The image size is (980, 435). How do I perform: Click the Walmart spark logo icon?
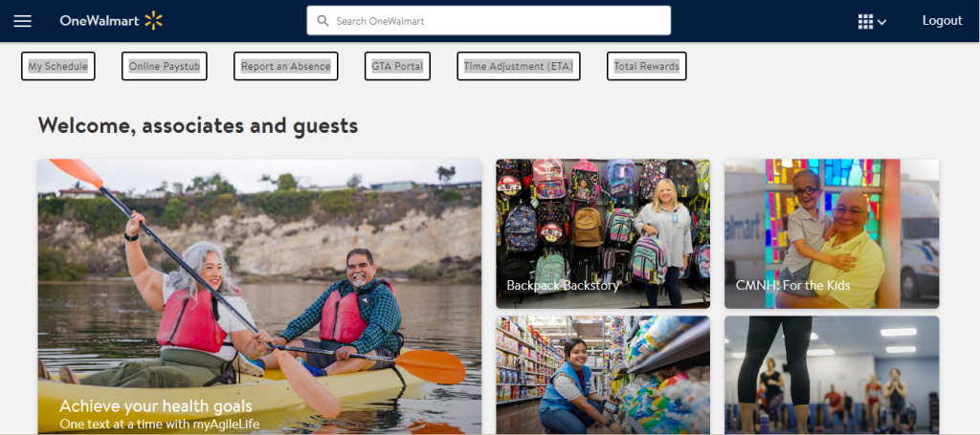tap(154, 21)
